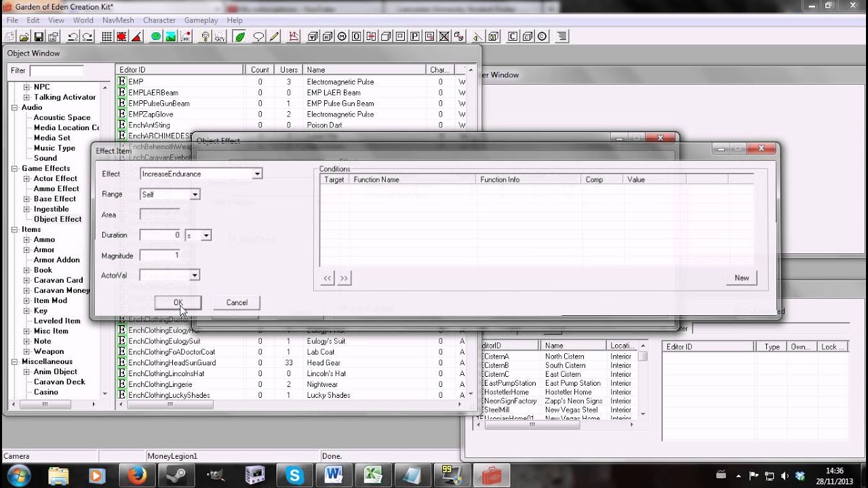Toggle the green leaf toolbar icon
This screenshot has width=868, height=488.
(x=239, y=37)
